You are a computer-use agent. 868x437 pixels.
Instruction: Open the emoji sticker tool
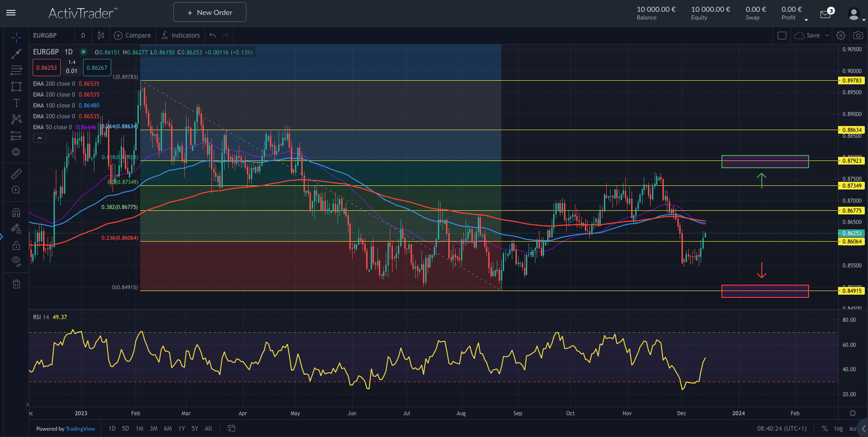[16, 152]
